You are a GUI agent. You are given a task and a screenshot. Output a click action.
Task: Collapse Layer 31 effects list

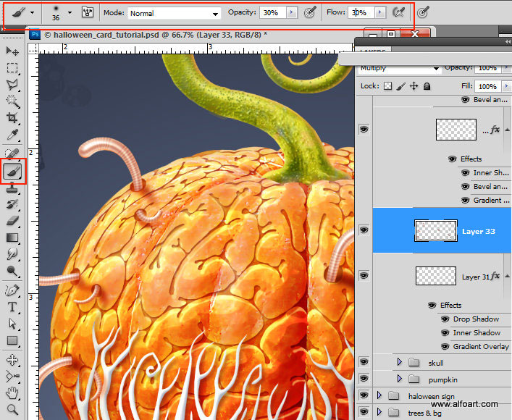(x=507, y=276)
